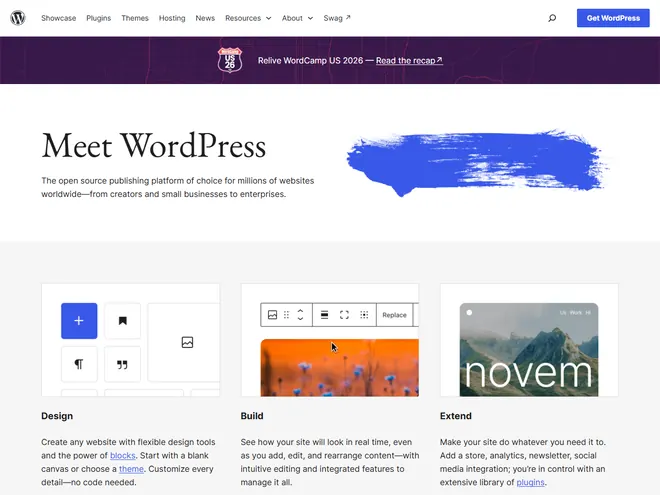
Task: Click the WordCamp US 26 badge
Action: point(230,60)
